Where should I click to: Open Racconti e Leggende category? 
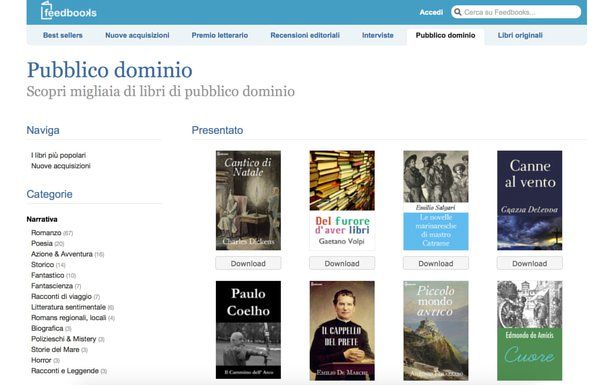(65, 371)
